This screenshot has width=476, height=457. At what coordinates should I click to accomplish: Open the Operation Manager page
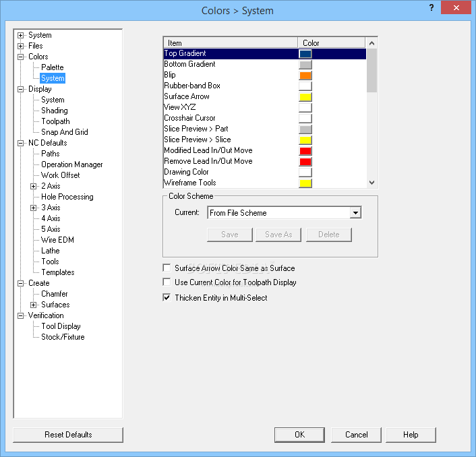pos(72,164)
